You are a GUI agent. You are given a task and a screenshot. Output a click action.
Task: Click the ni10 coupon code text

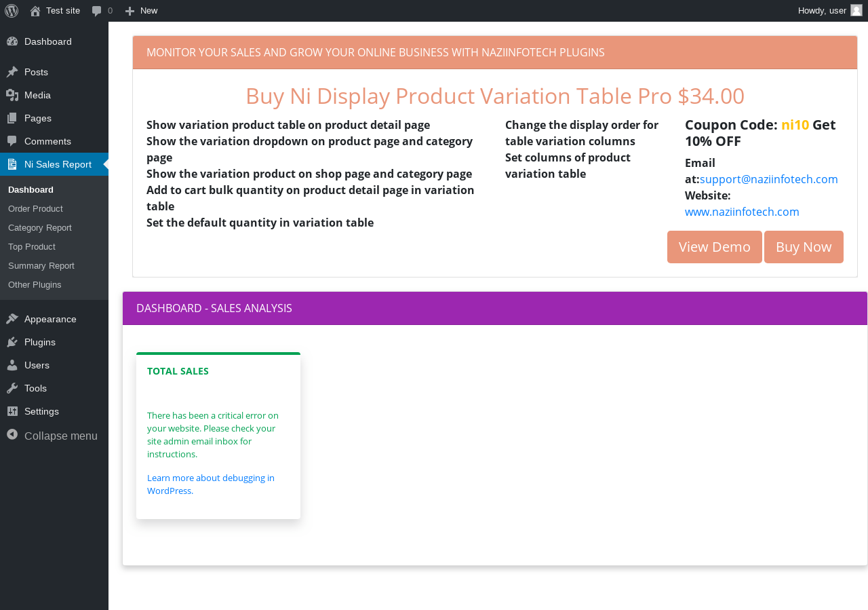(795, 125)
